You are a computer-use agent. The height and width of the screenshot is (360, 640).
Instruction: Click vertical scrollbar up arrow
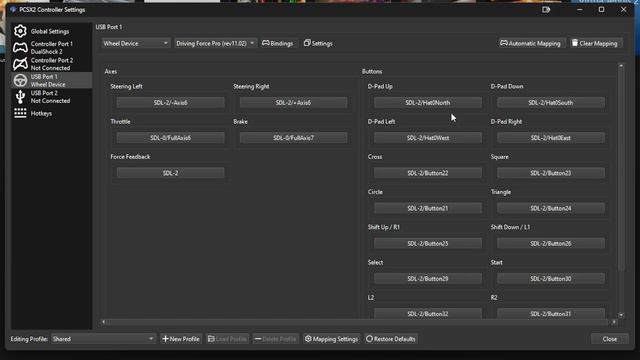click(621, 65)
